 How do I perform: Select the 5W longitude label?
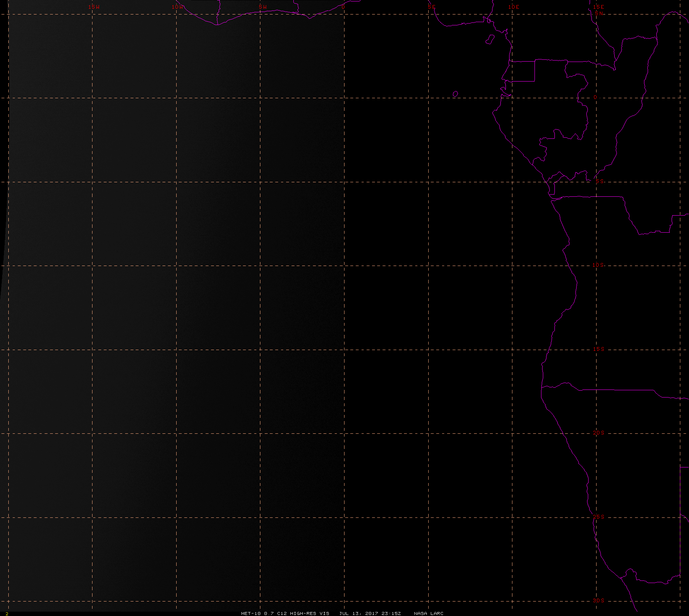263,7
